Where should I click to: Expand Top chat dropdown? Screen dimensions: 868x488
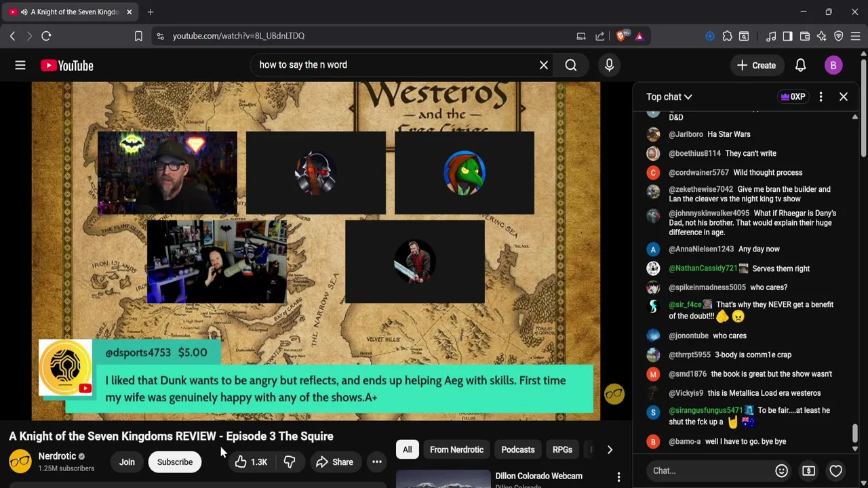669,97
